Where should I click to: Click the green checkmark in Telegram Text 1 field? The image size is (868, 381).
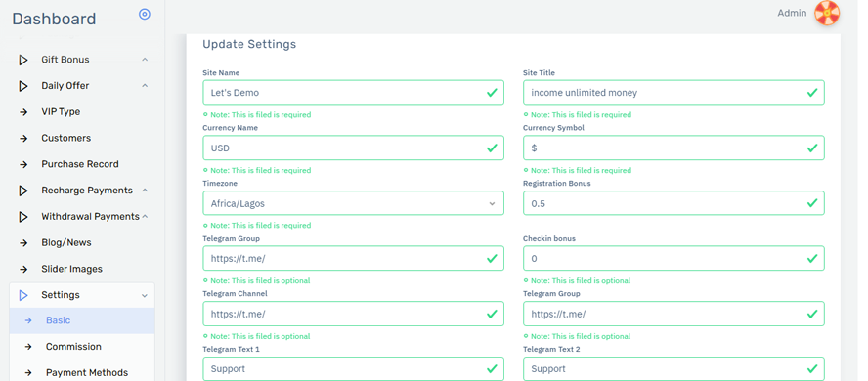coord(492,369)
